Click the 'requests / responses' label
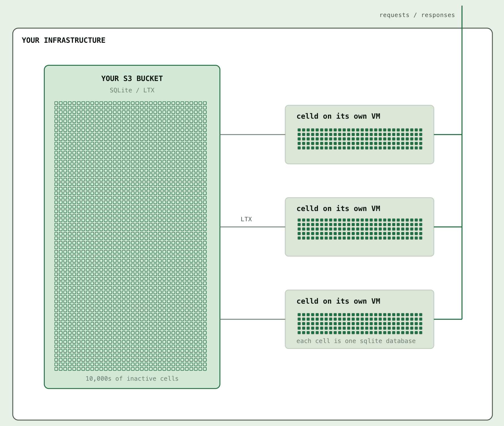The width and height of the screenshot is (504, 426). [x=417, y=15]
